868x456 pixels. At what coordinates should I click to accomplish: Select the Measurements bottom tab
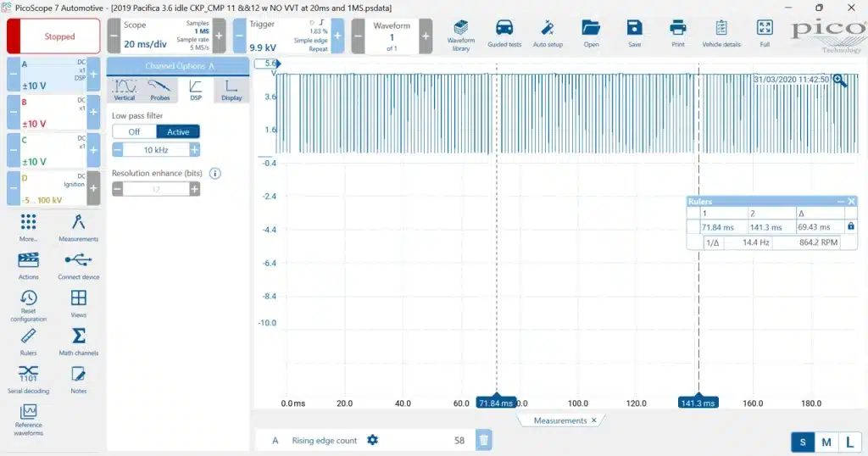(559, 420)
